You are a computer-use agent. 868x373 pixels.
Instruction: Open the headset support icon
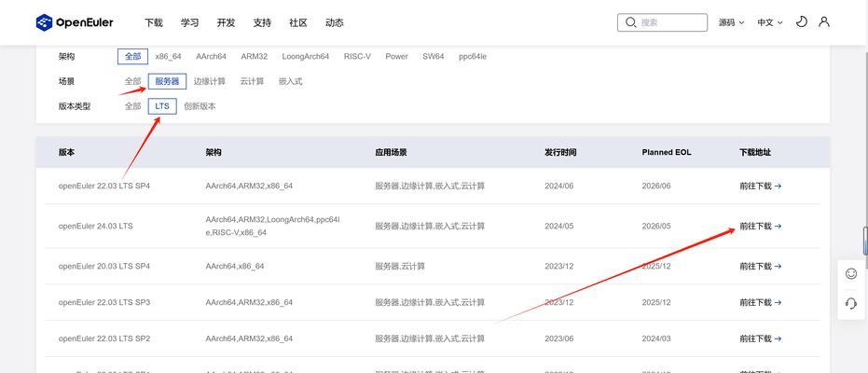coord(851,303)
